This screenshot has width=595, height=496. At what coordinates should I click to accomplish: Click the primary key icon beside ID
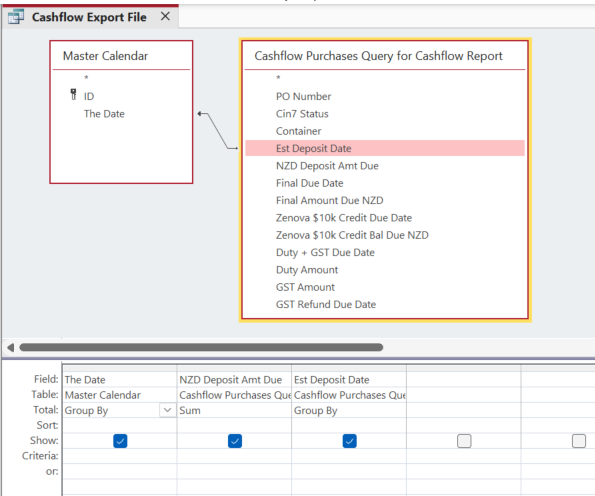point(74,94)
